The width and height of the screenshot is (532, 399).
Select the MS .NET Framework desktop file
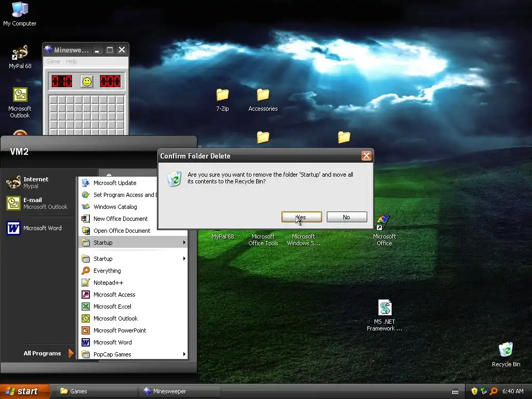click(x=384, y=315)
